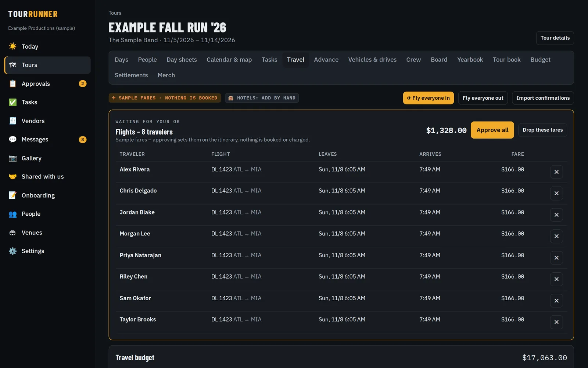
Task: Click the Settings gear icon
Action: pyautogui.click(x=12, y=251)
